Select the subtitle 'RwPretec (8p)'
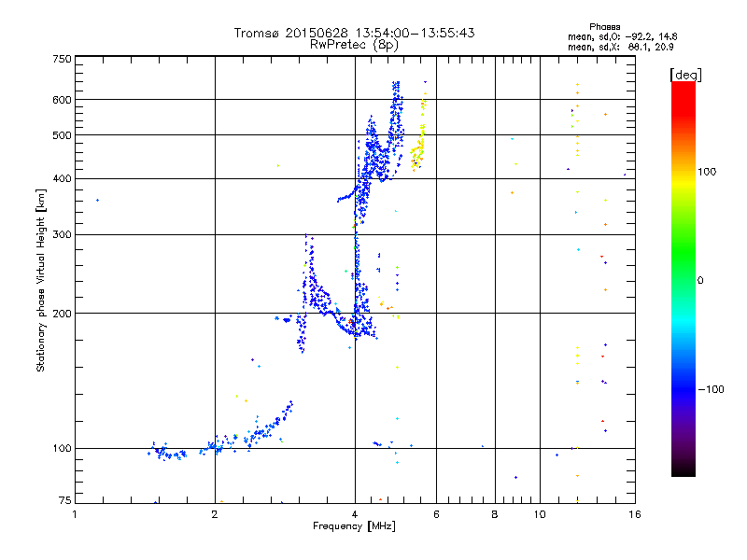 (354, 45)
